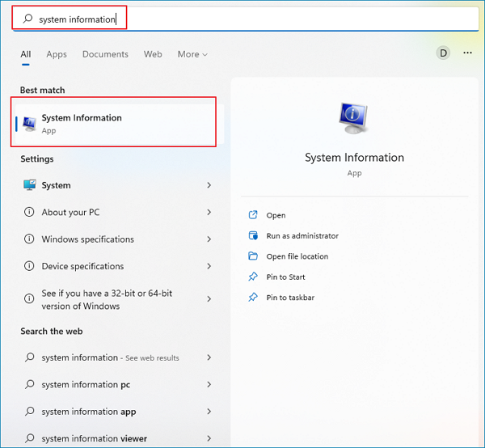This screenshot has width=485, height=448.
Task: Click the Pin to taskbar pin icon
Action: coord(253,298)
